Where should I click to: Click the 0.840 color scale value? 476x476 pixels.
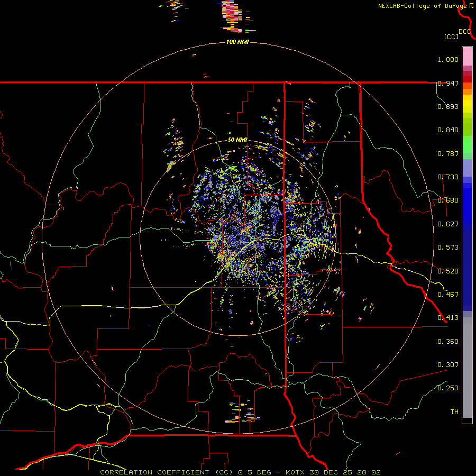448,130
